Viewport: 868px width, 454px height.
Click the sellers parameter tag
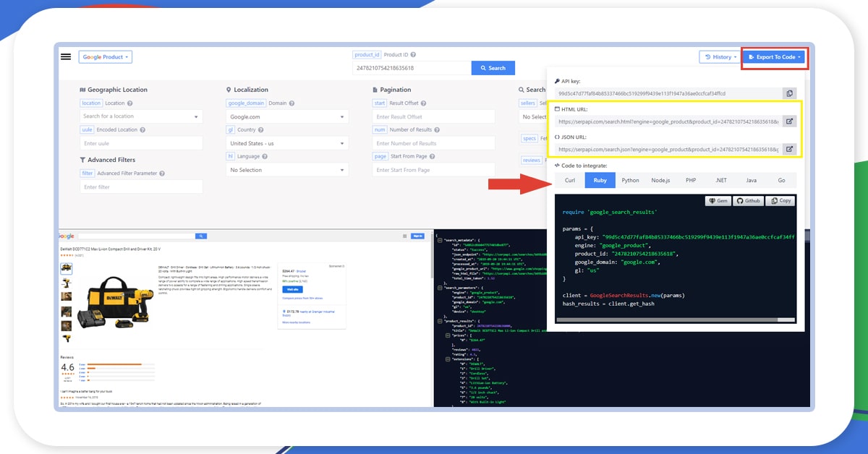click(528, 103)
